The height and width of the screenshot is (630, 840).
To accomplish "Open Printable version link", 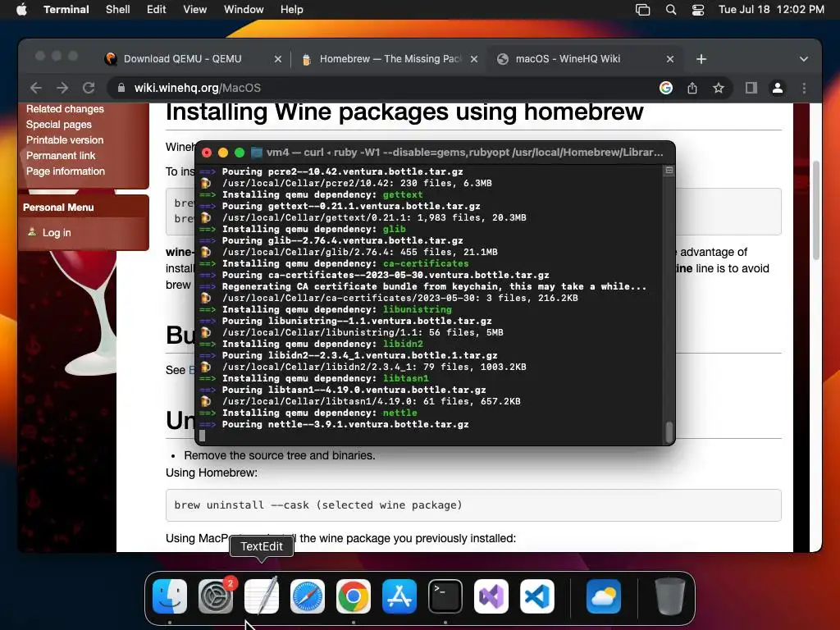I will [65, 139].
